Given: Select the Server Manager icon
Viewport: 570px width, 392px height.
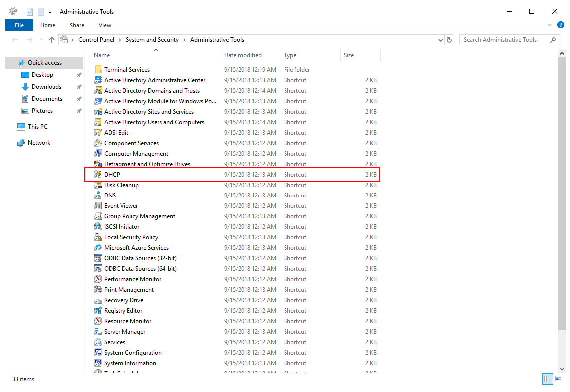Looking at the screenshot, I should pyautogui.click(x=98, y=332).
